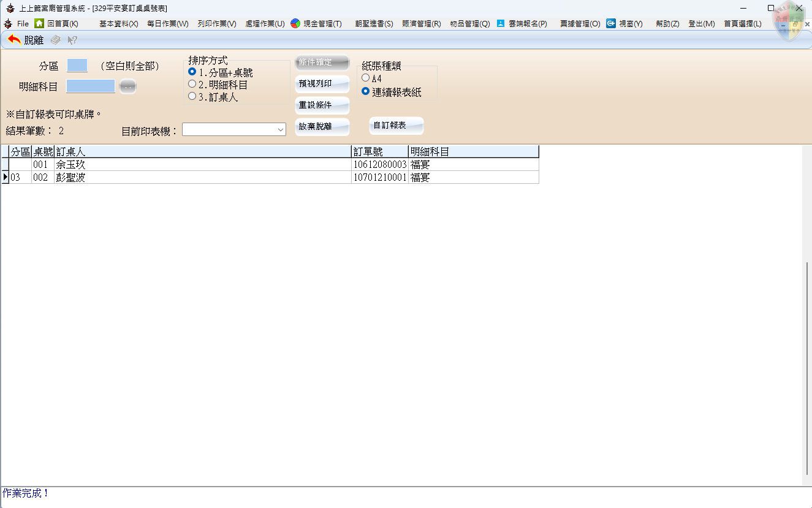Open the 票據管理 menu

[580, 24]
